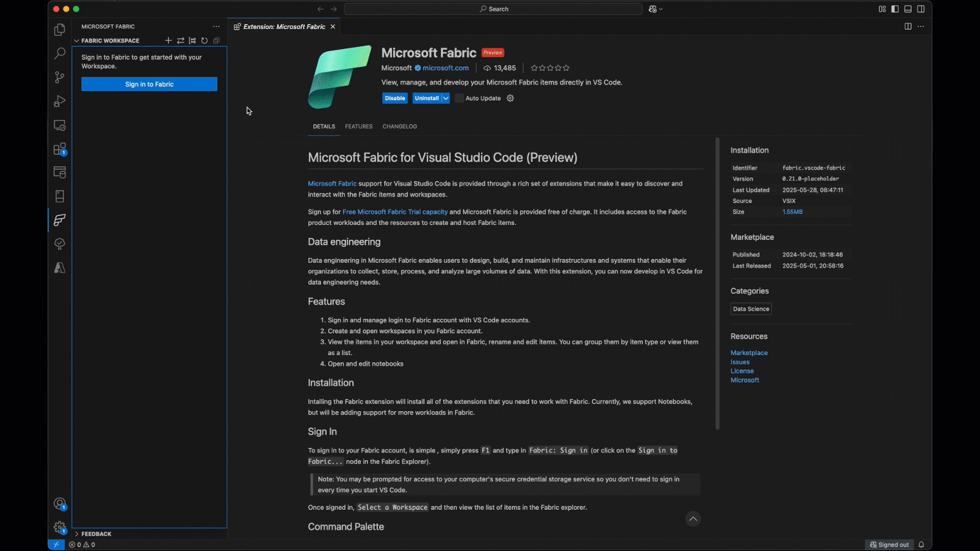
Task: Select Extension: Microsoft Fabric editor tab
Action: click(x=284, y=26)
